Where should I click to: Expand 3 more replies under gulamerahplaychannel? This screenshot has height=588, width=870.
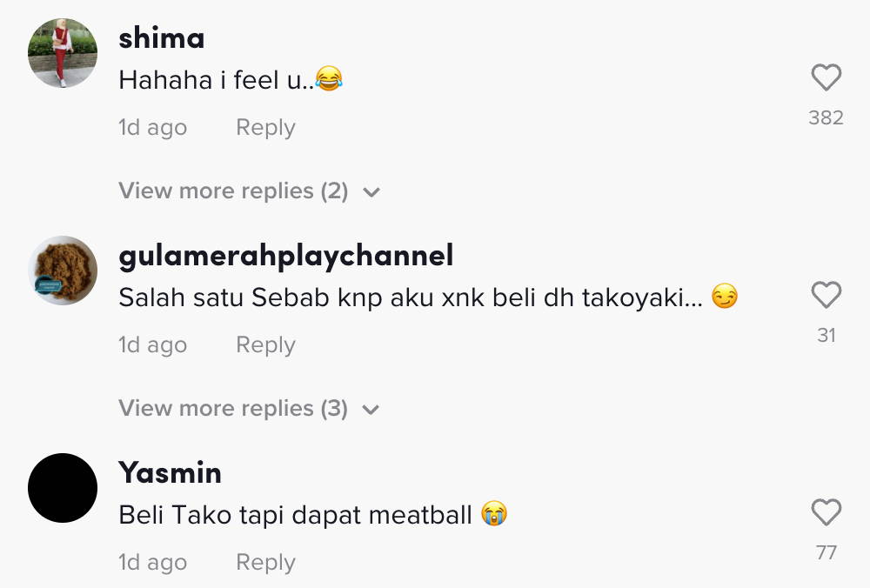[233, 409]
